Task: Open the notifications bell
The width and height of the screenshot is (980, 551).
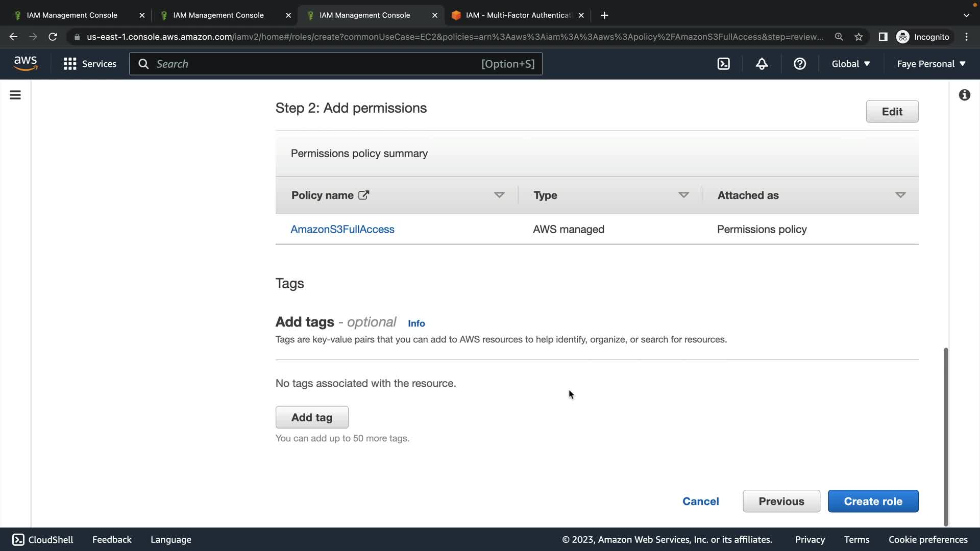Action: click(762, 64)
